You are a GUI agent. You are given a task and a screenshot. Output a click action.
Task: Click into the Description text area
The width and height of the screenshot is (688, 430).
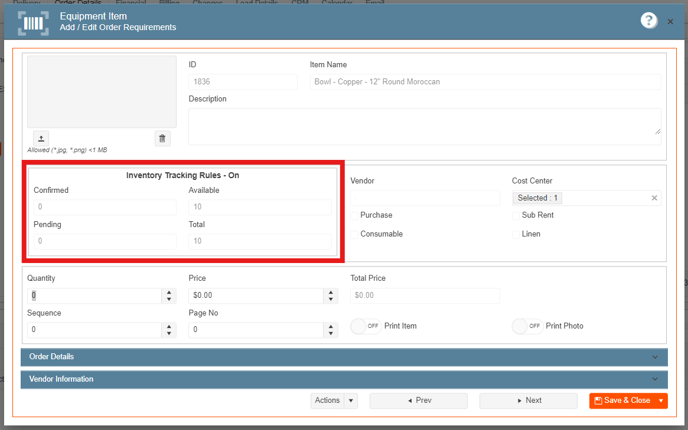click(x=425, y=126)
